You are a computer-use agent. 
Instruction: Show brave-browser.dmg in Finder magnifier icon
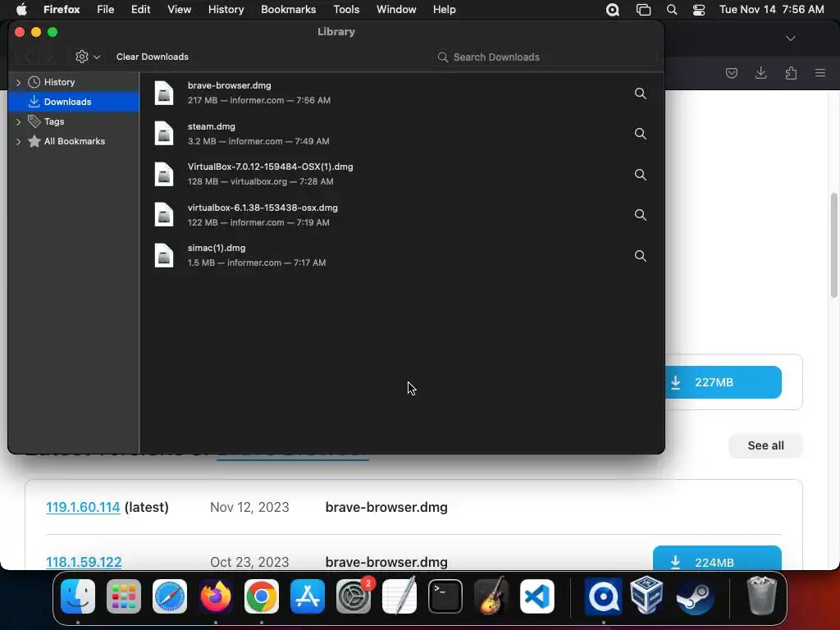[x=640, y=94]
